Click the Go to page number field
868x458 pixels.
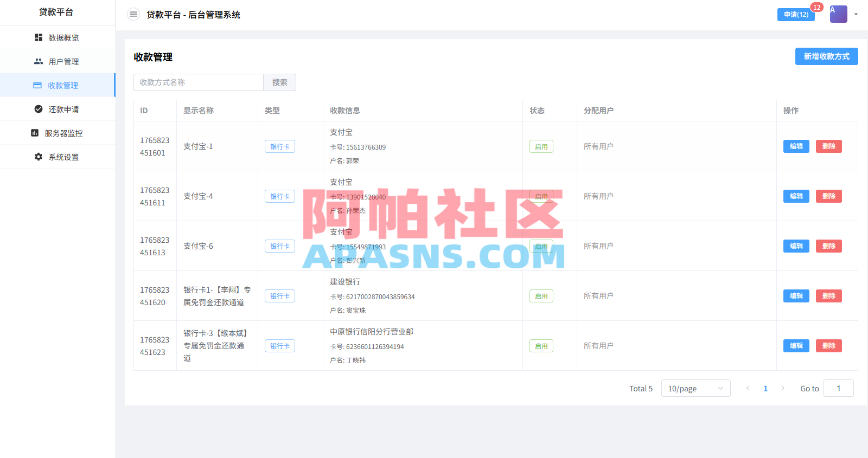coord(839,388)
